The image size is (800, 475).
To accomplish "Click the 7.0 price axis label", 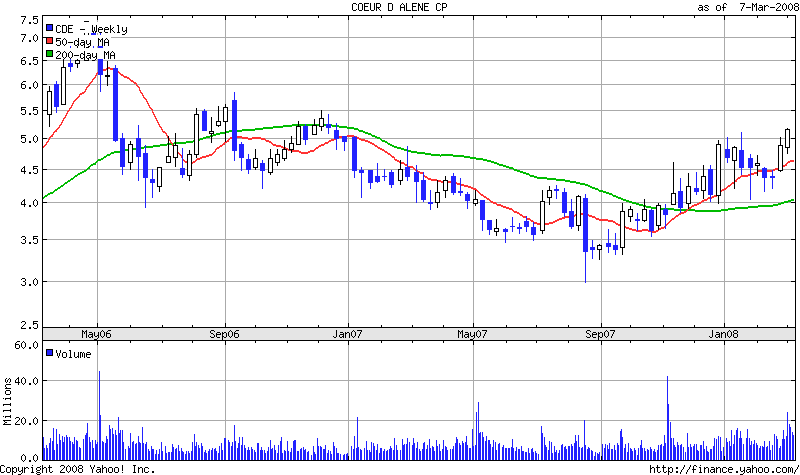I will tap(29, 38).
